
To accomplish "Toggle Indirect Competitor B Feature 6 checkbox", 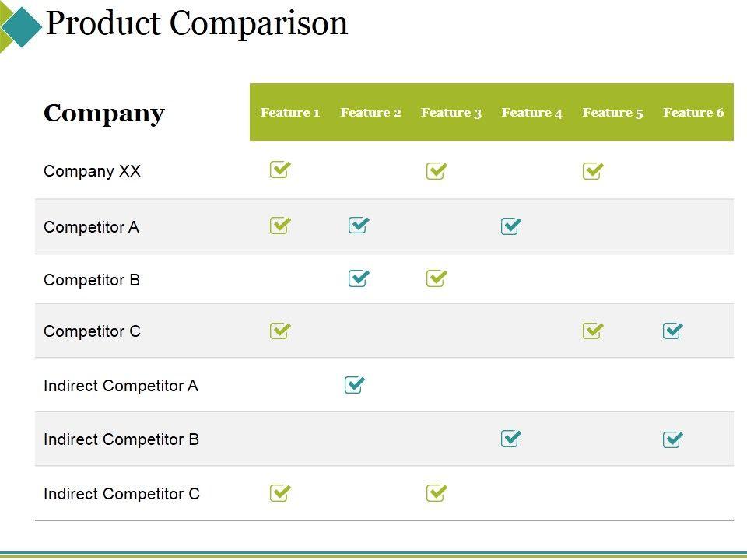I will (673, 439).
